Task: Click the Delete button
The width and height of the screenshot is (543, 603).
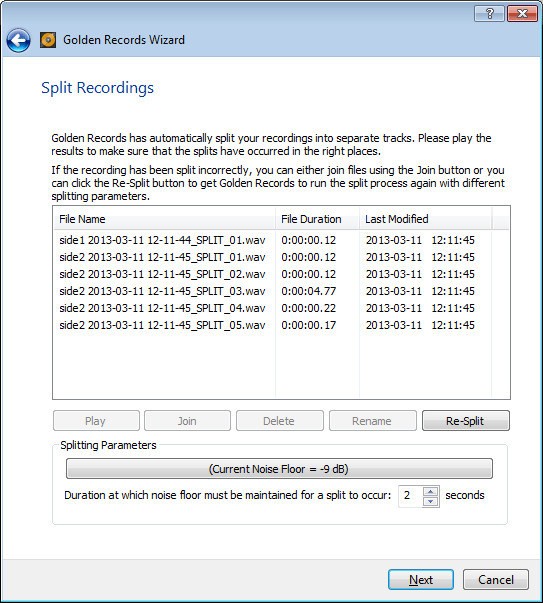Action: point(280,421)
